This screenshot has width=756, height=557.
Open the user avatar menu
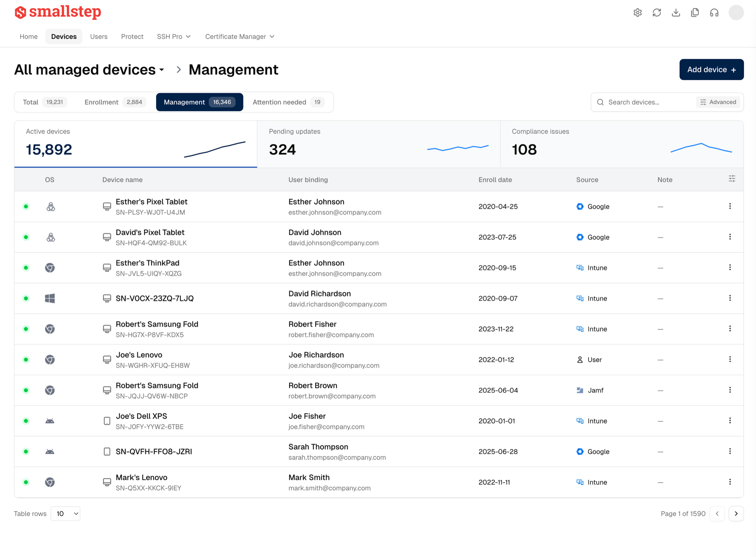click(x=736, y=12)
